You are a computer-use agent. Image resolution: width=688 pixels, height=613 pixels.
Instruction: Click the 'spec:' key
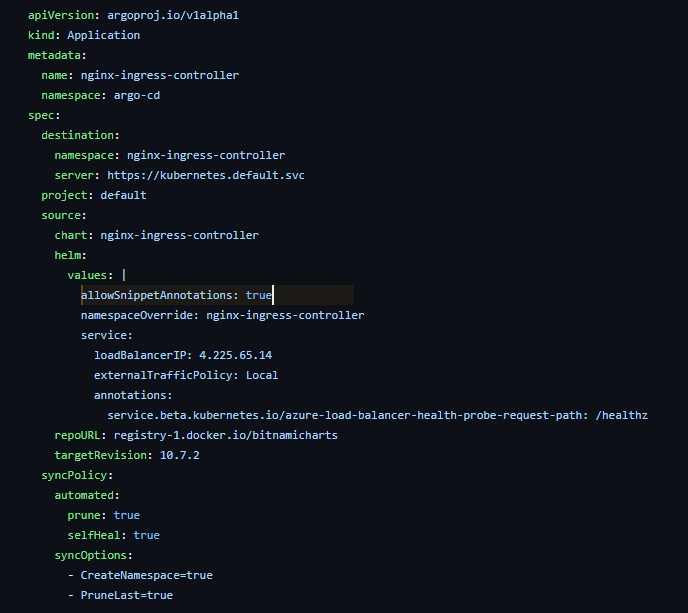click(44, 115)
